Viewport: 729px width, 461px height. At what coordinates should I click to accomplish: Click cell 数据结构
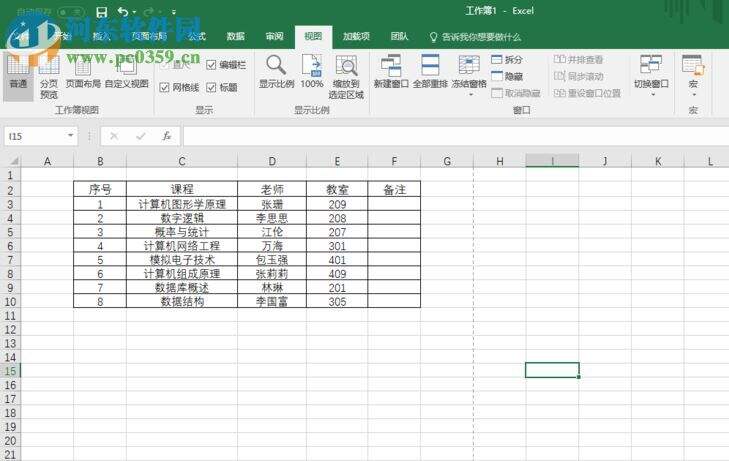pos(182,302)
